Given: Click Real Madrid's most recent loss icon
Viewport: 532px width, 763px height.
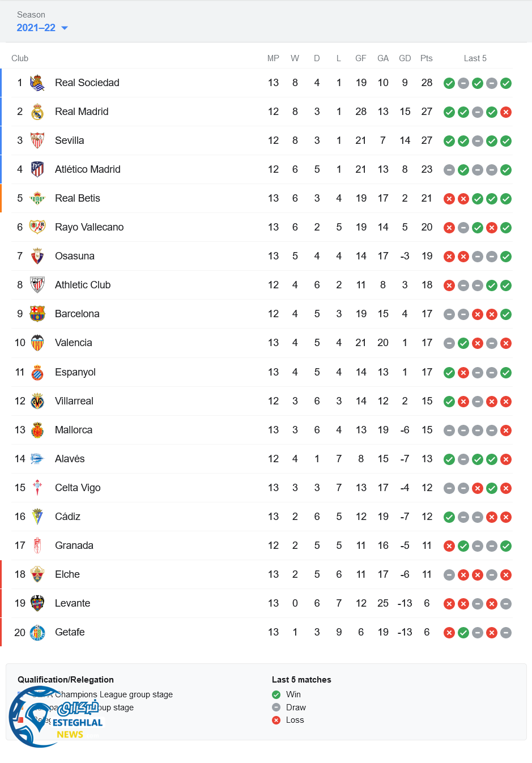Looking at the screenshot, I should 506,112.
